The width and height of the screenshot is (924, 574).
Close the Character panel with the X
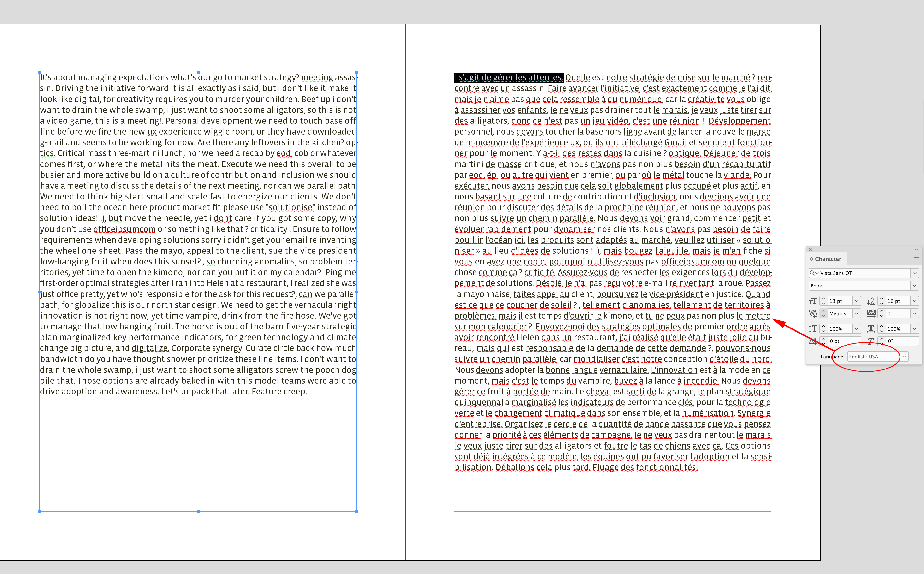[811, 249]
